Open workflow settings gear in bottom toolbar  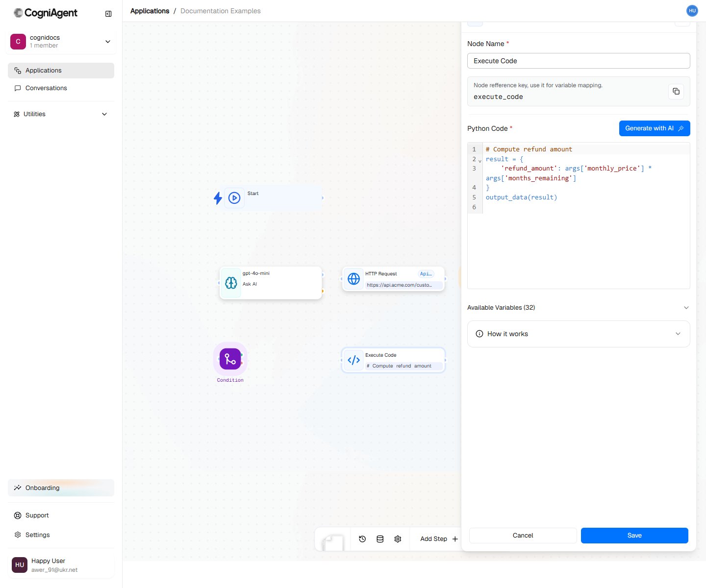tap(398, 539)
